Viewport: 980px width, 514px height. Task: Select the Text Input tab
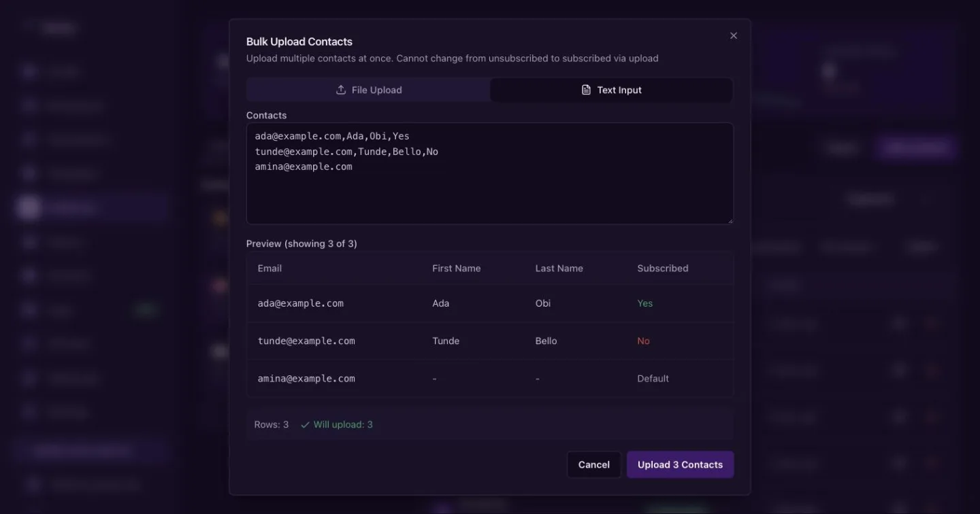click(x=611, y=90)
